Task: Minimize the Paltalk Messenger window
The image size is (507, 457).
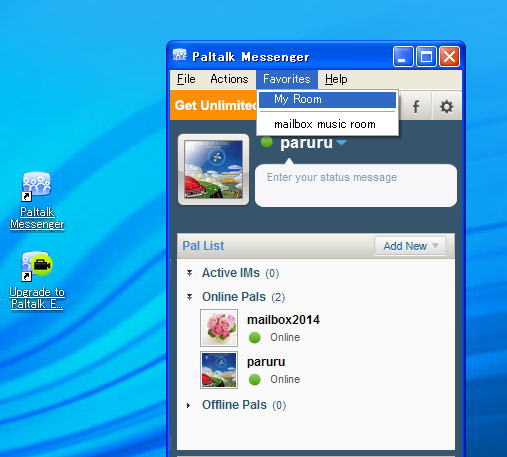Action: 403,56
